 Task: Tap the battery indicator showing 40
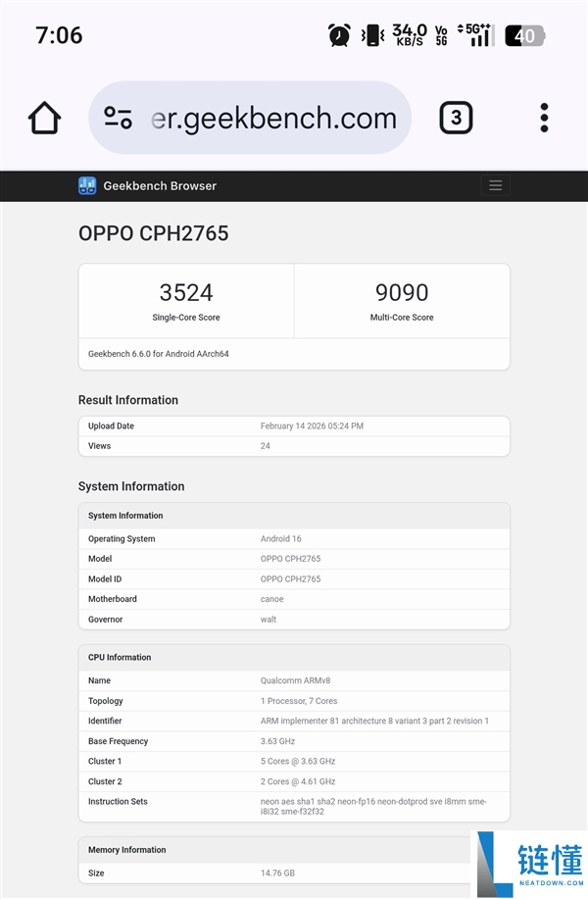524,35
